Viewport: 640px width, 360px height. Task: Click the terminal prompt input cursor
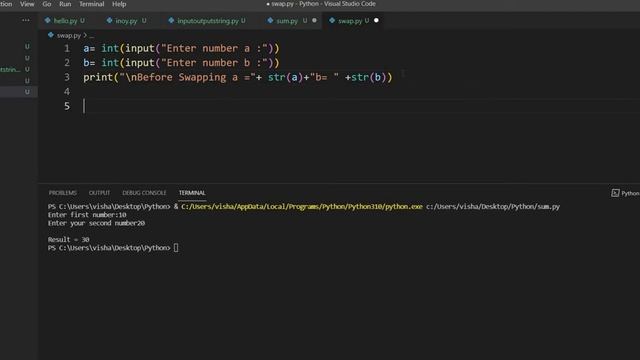point(176,248)
